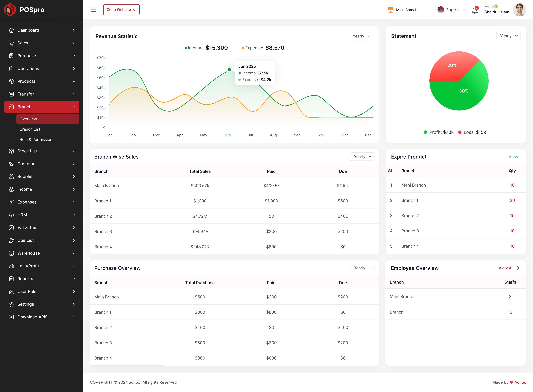Open the notification bell
This screenshot has height=392, width=533.
(x=475, y=10)
